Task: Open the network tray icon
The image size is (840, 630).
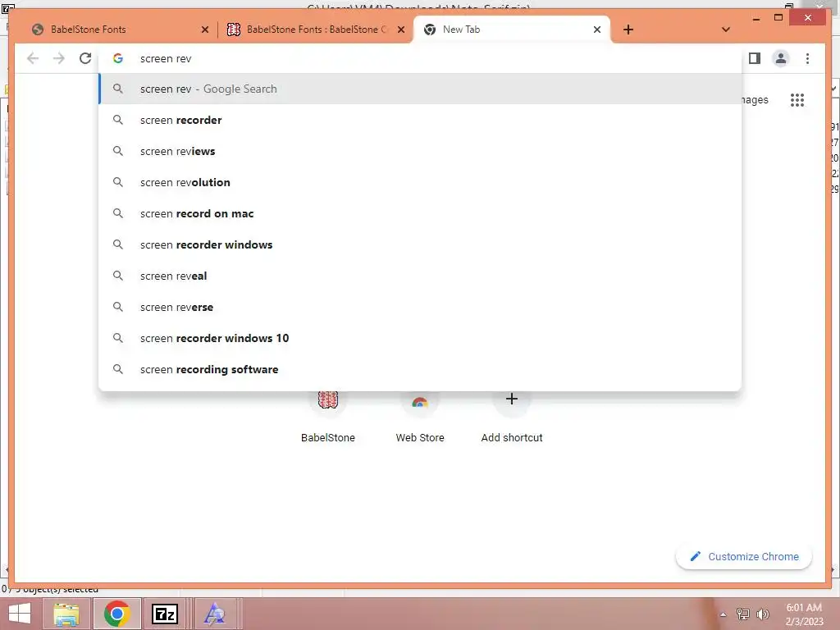Action: point(743,614)
